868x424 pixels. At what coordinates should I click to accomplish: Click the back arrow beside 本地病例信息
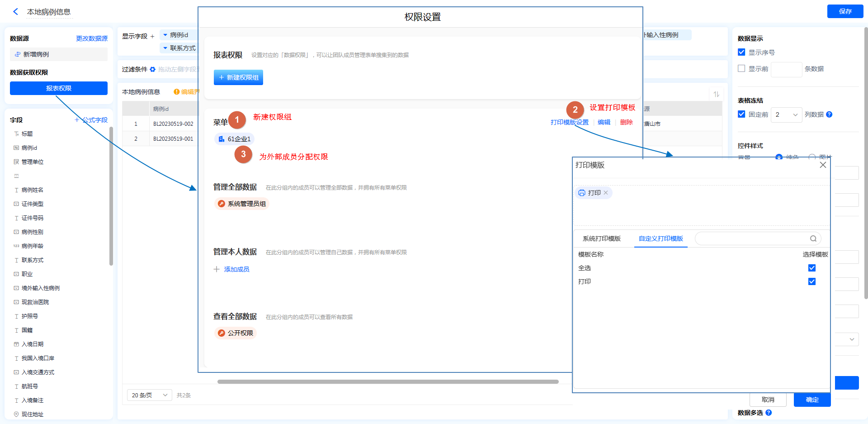pyautogui.click(x=16, y=12)
